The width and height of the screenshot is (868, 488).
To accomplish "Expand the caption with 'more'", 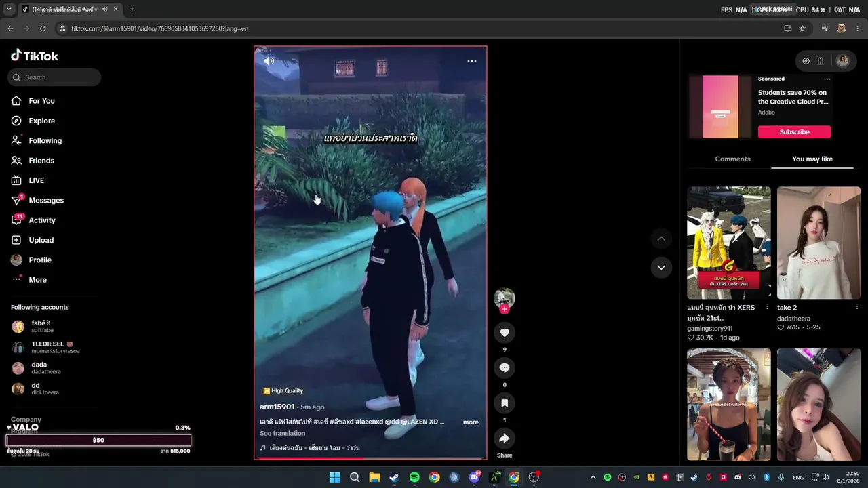I will (471, 422).
